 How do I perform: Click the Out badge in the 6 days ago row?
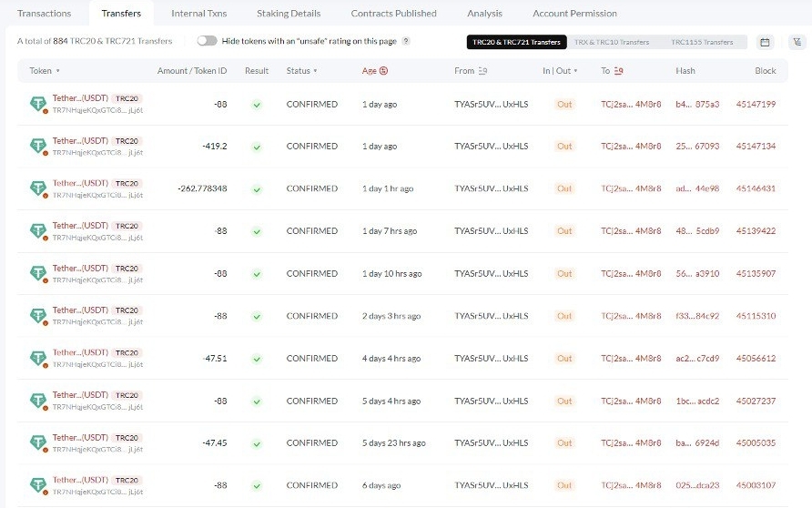point(564,486)
